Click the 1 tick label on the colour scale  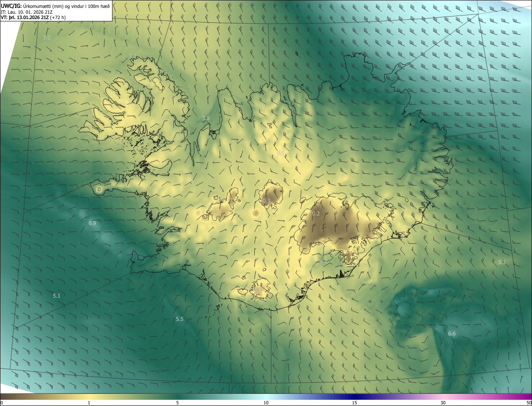click(x=89, y=403)
